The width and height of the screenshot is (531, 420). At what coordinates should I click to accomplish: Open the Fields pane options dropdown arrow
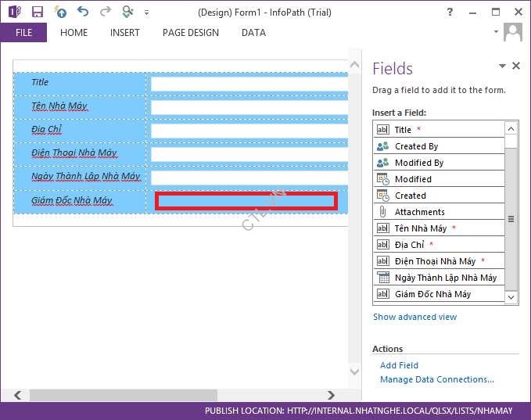pos(503,66)
